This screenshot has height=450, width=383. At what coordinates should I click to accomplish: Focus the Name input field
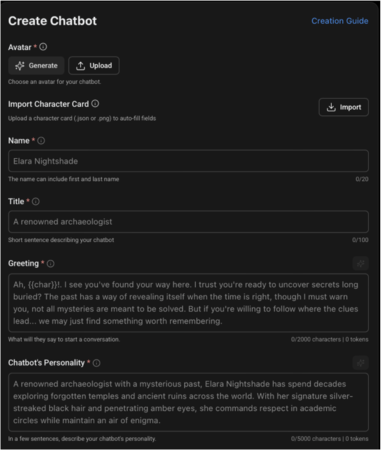click(188, 161)
